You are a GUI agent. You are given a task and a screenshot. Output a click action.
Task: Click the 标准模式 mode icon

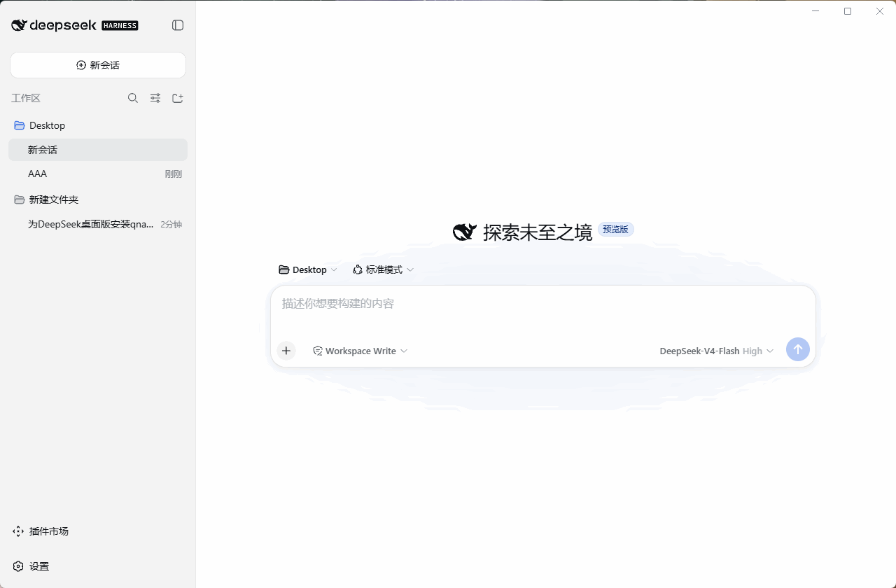358,269
